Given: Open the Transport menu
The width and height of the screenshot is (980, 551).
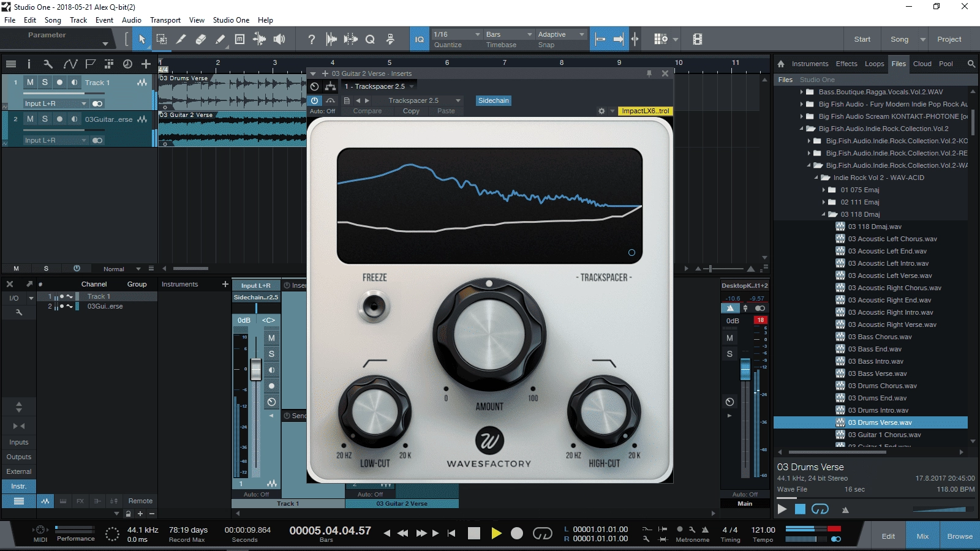Looking at the screenshot, I should [x=165, y=20].
